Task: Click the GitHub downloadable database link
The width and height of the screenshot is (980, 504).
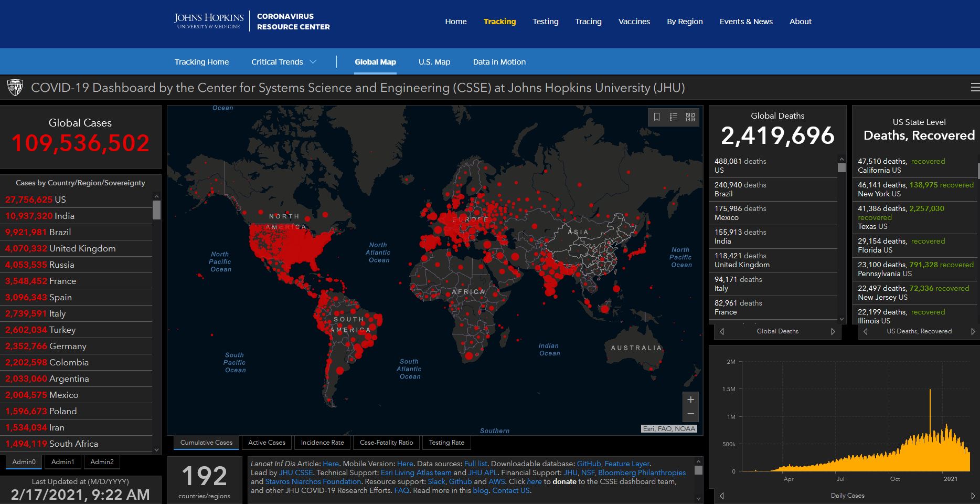Action: [x=589, y=464]
